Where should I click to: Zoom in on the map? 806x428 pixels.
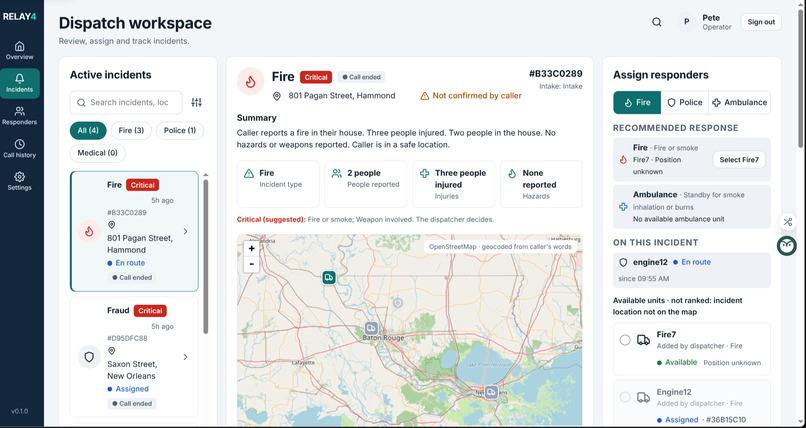(x=251, y=249)
